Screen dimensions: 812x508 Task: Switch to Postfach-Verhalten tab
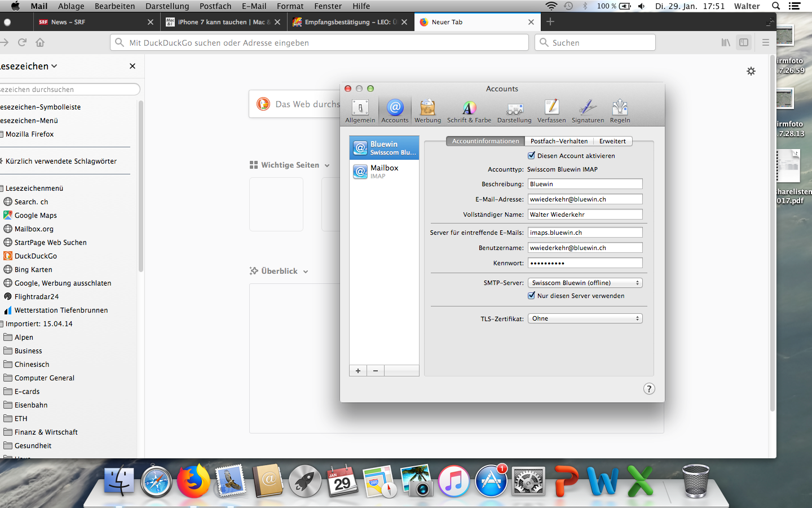coord(559,141)
